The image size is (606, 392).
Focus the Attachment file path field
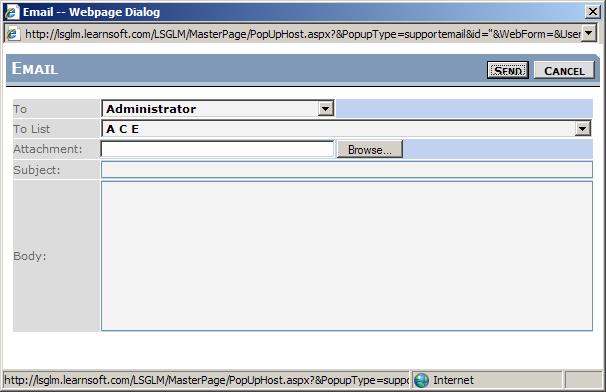coord(217,149)
